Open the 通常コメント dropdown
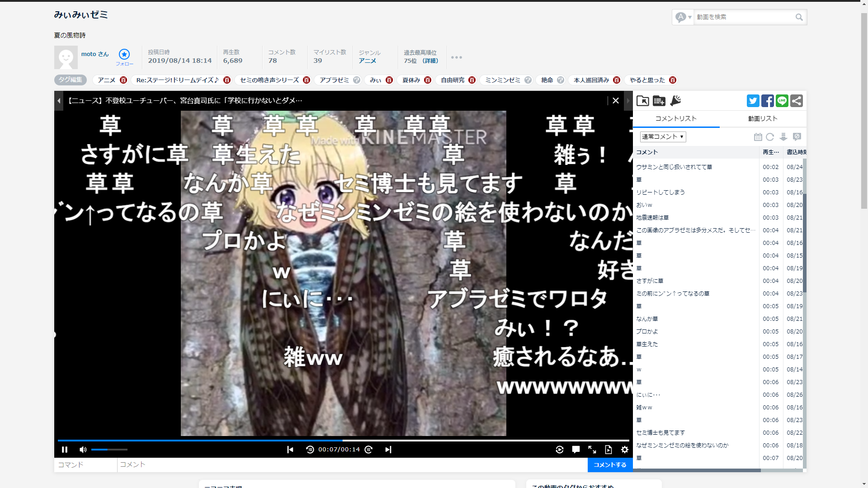This screenshot has width=868, height=488. [x=663, y=136]
